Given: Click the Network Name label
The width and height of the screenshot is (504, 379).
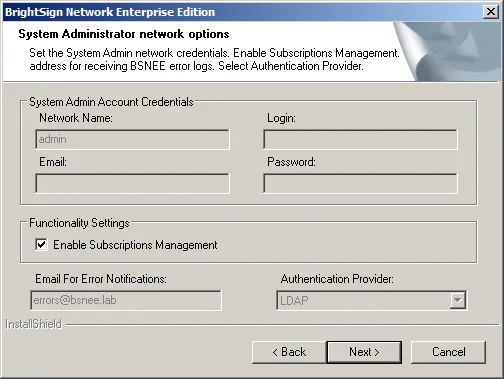Looking at the screenshot, I should pos(76,118).
